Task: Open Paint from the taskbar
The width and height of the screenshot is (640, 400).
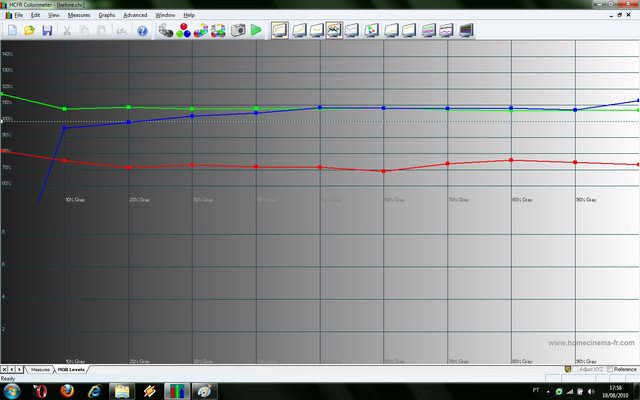Action: [204, 391]
